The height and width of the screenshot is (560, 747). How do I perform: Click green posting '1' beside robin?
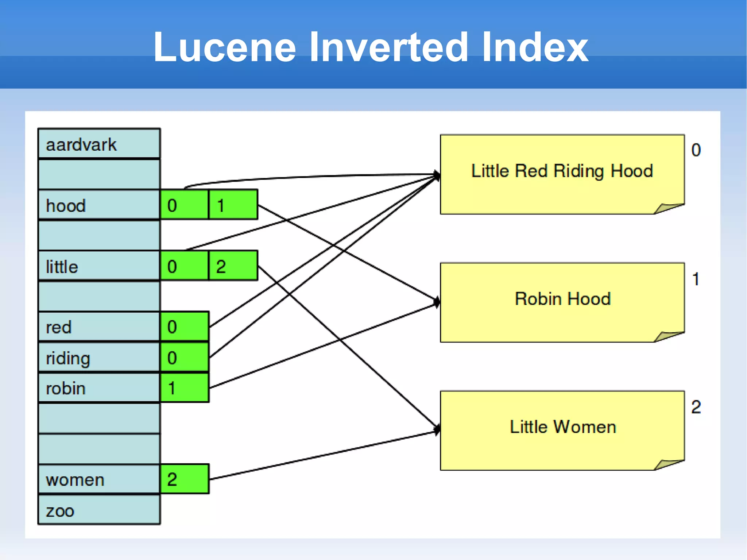[x=185, y=388]
